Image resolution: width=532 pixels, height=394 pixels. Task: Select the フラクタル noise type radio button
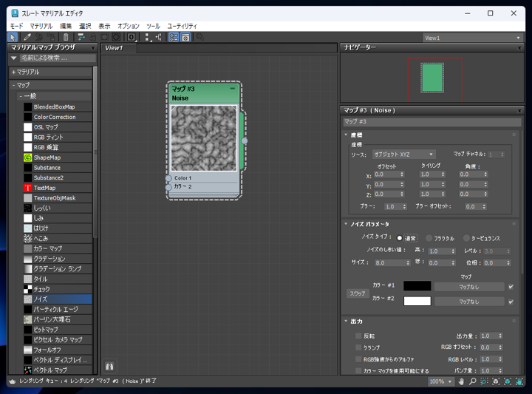pos(429,238)
